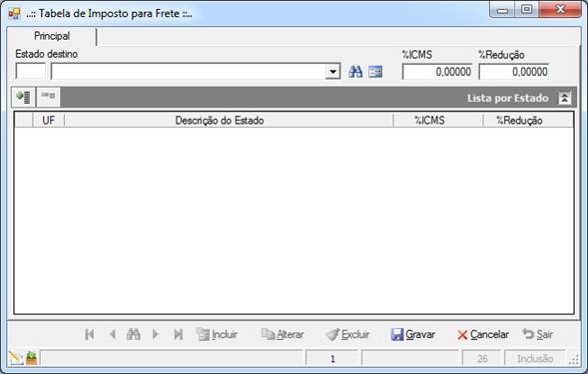Viewport: 588px width, 374px height.
Task: Go to previous record arrow
Action: 112,334
